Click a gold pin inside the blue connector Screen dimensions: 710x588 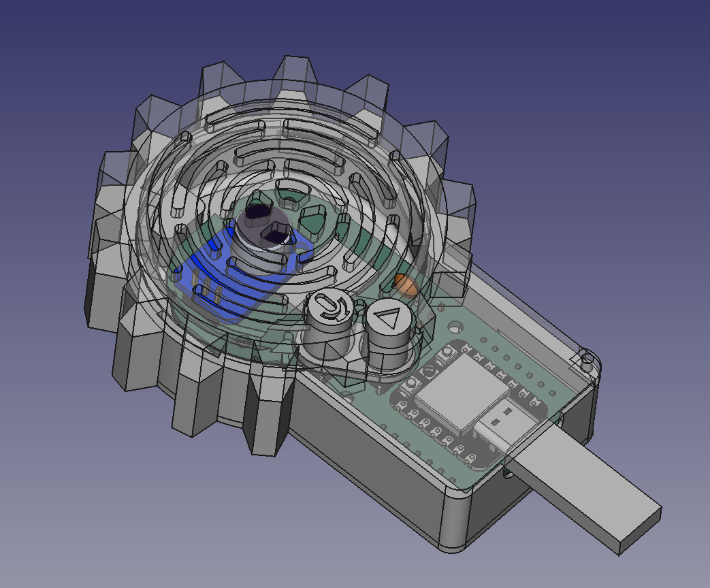point(206,282)
